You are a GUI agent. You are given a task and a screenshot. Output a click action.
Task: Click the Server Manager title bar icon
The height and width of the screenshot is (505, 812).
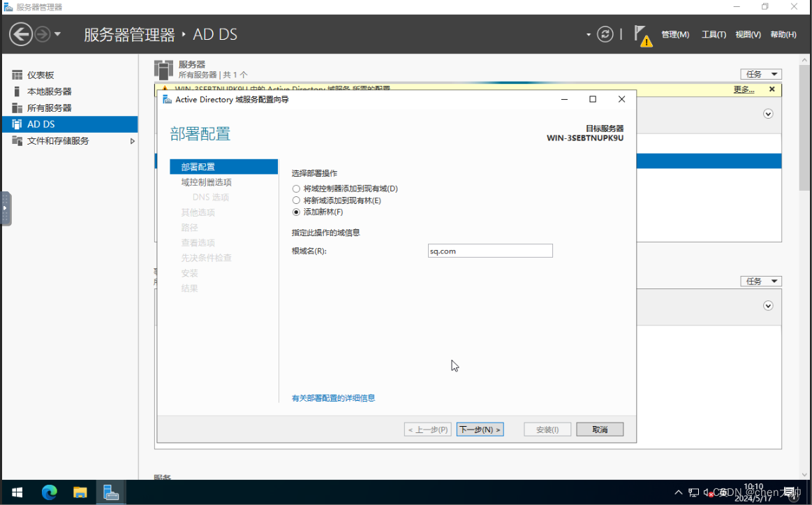[x=8, y=7]
